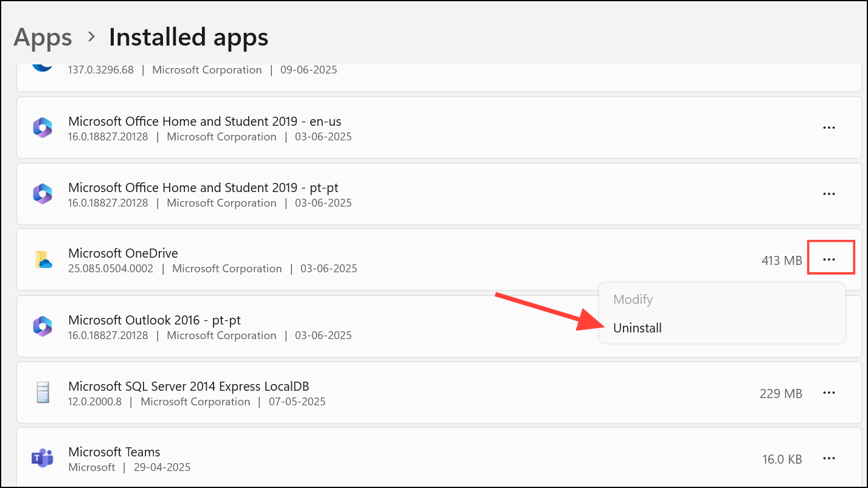Click version 12.0.2000.8 under SQL Server
The height and width of the screenshot is (488, 868).
[x=95, y=402]
